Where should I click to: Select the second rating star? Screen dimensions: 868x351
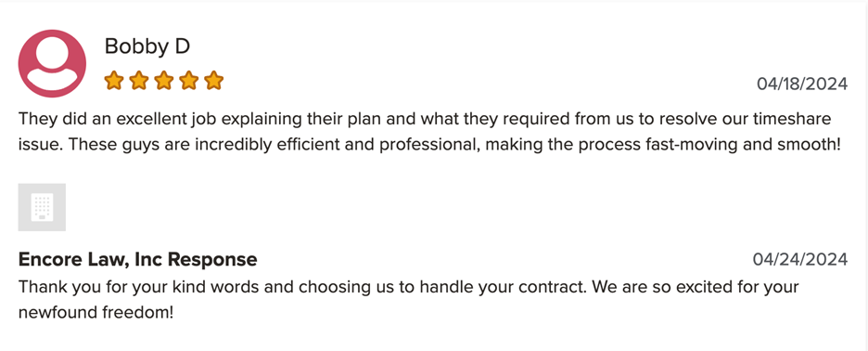click(x=138, y=81)
